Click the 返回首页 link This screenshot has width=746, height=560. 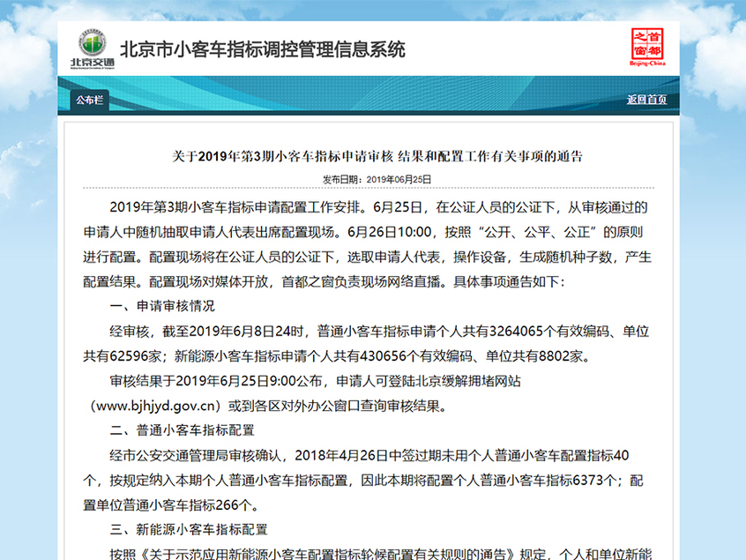click(x=646, y=100)
